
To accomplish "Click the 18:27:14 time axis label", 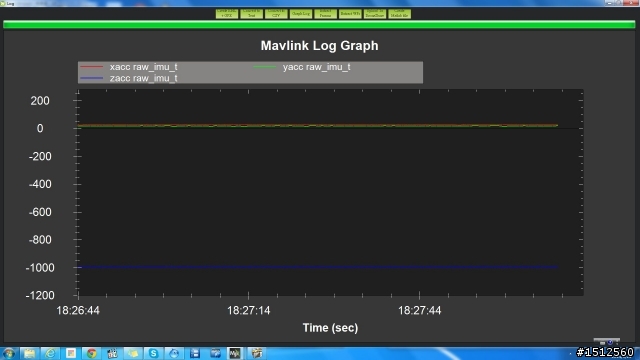I will (x=249, y=311).
